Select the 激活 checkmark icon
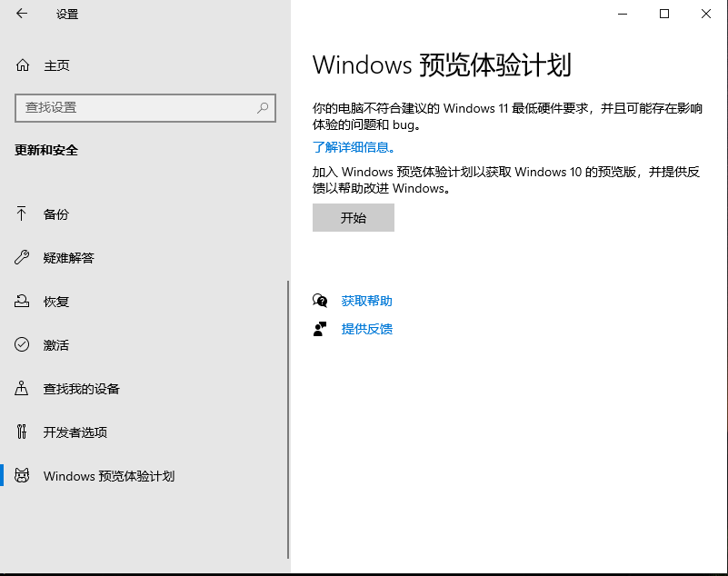Viewport: 728px width, 576px height. (21, 345)
